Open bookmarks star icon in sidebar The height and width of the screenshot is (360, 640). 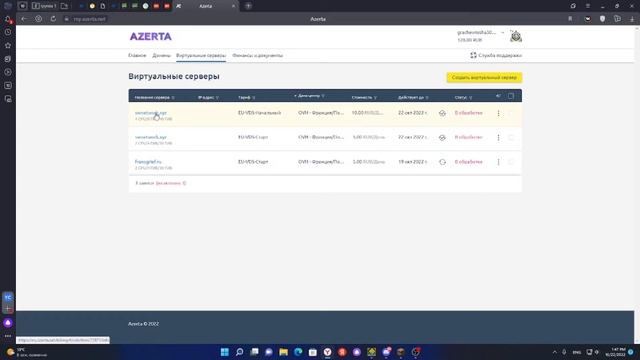tap(8, 45)
